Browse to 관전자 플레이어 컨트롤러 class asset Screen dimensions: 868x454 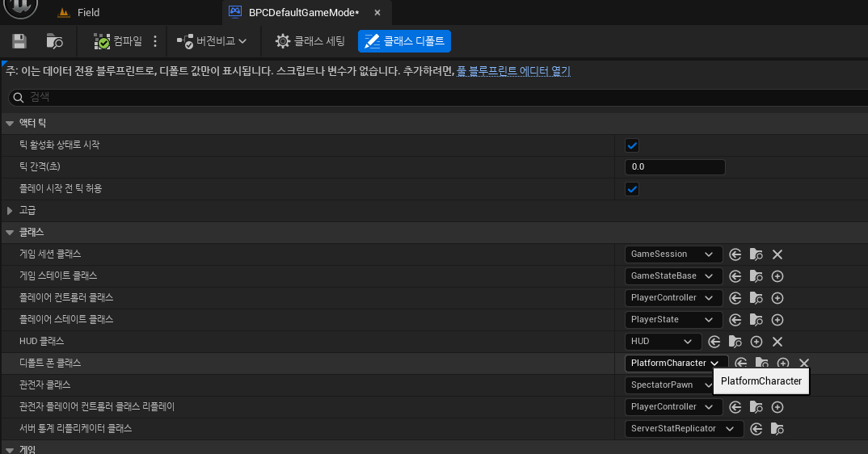coord(756,407)
